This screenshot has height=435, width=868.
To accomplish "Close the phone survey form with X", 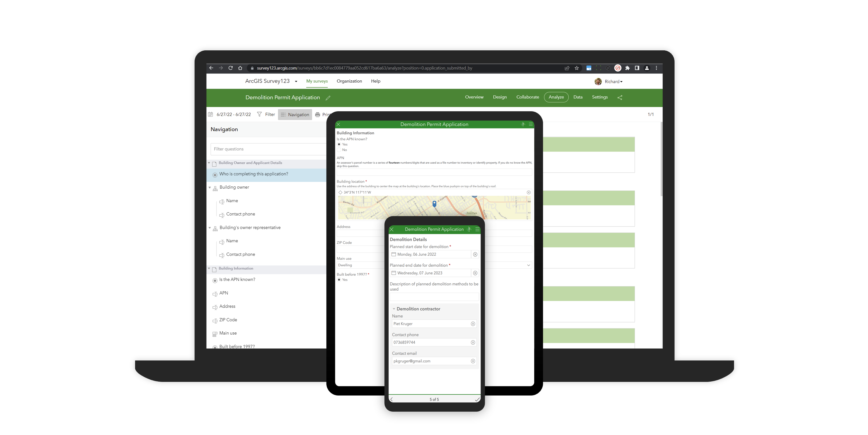I will pyautogui.click(x=392, y=229).
